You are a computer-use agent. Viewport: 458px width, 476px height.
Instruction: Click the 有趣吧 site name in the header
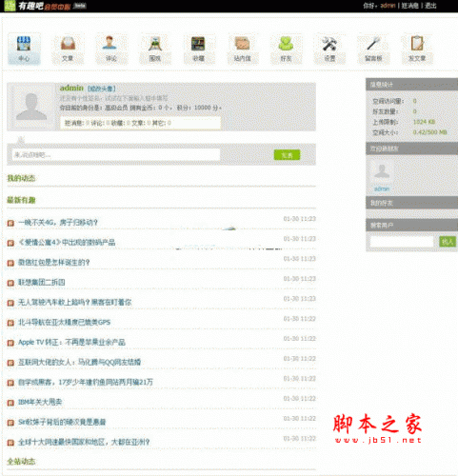30,6
